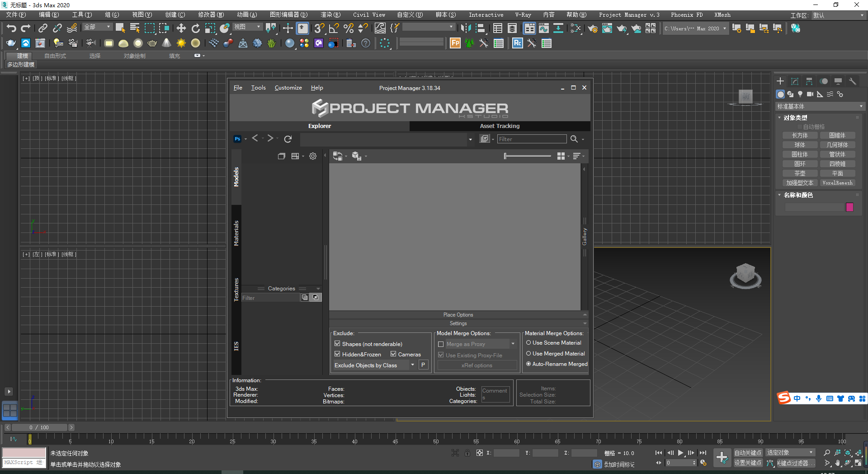
Task: Open the Customize menu in Project Manager
Action: point(288,88)
